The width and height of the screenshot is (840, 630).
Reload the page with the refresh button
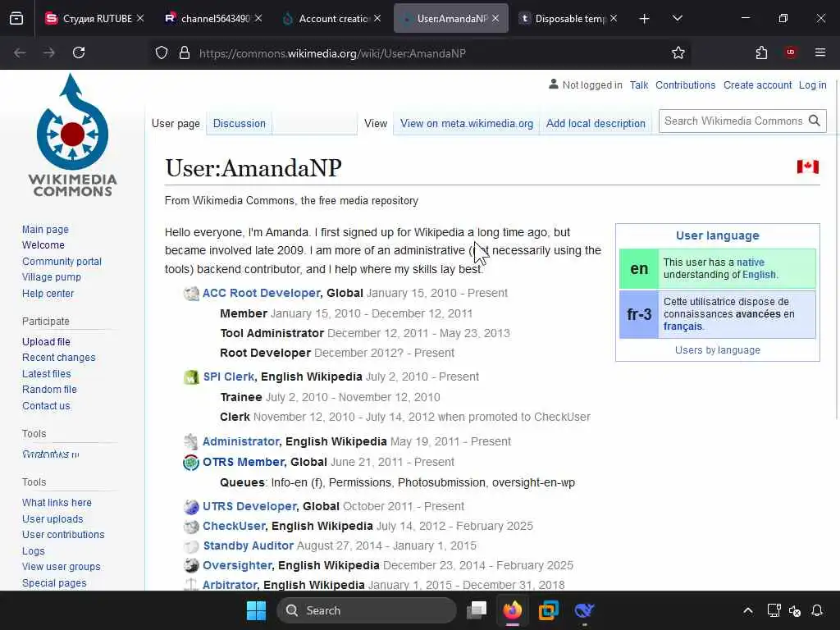click(x=79, y=52)
